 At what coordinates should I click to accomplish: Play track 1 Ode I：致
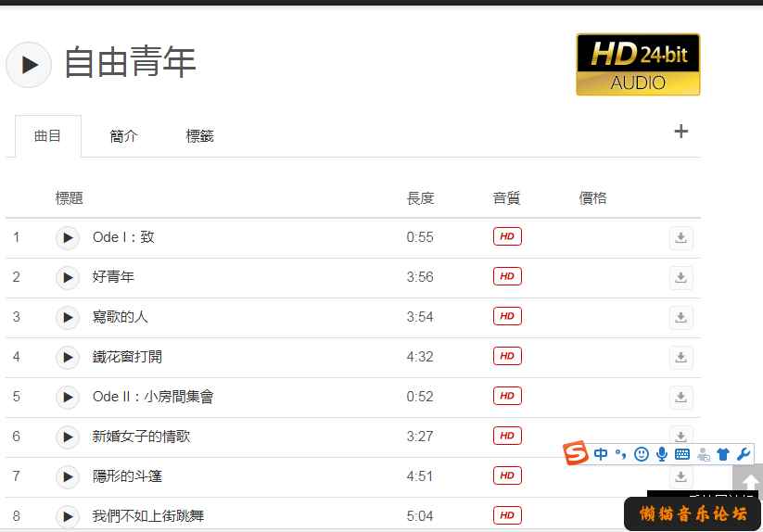[68, 237]
